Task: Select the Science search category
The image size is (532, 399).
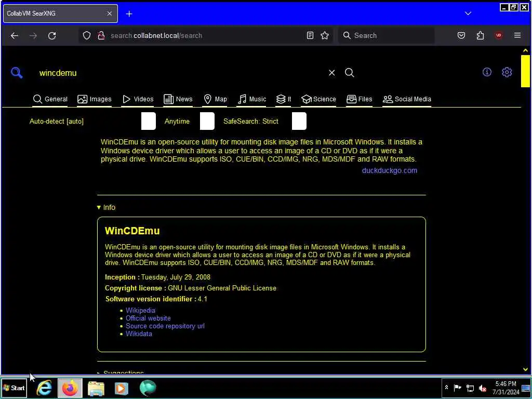Action: (318, 99)
